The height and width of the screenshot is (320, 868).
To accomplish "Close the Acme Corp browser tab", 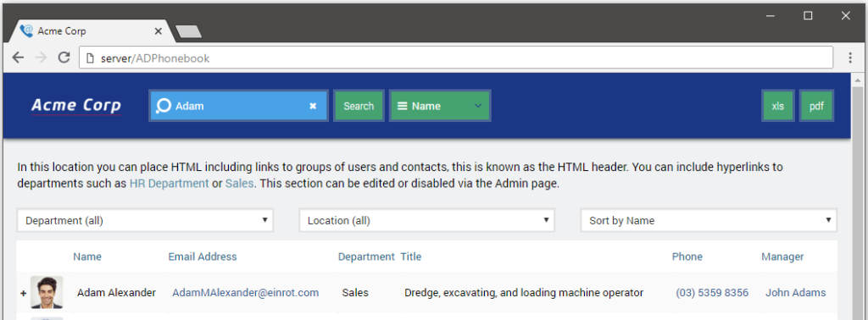I will tap(158, 31).
